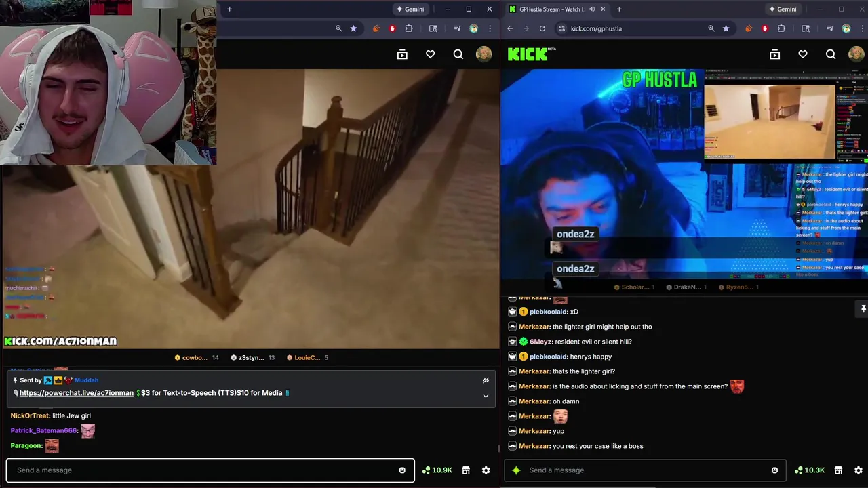Image resolution: width=868 pixels, height=488 pixels.
Task: Click heart favorites icon in left Kick window
Action: 430,54
